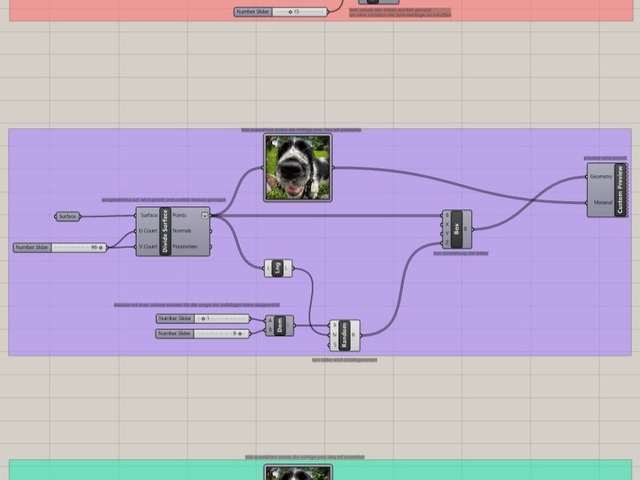Click the Number Slider label with value 15
The width and height of the screenshot is (640, 480).
(253, 12)
